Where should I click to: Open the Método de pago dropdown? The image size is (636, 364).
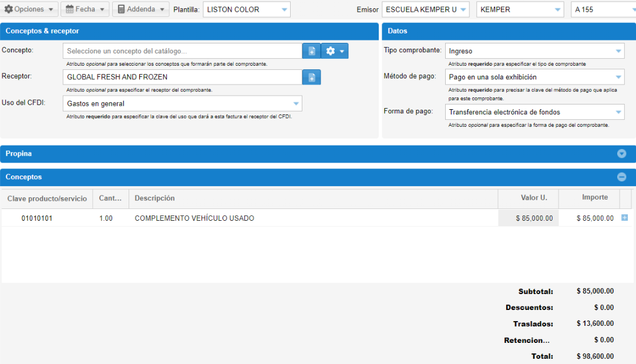coord(534,77)
